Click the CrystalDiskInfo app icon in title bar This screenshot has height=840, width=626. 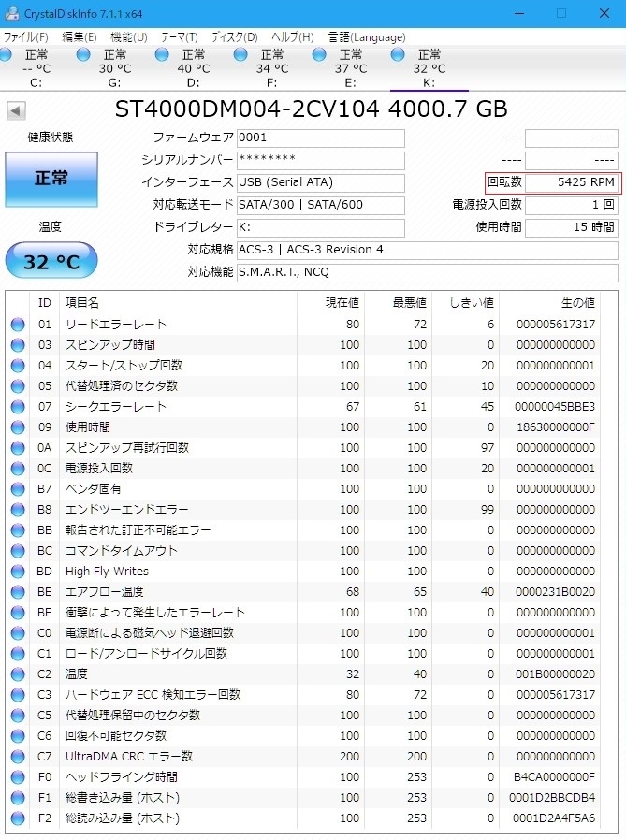point(10,13)
